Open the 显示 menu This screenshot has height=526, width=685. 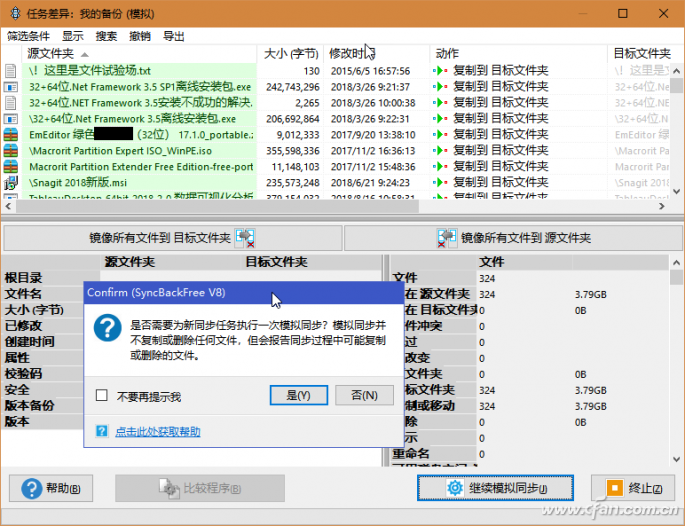click(x=73, y=36)
